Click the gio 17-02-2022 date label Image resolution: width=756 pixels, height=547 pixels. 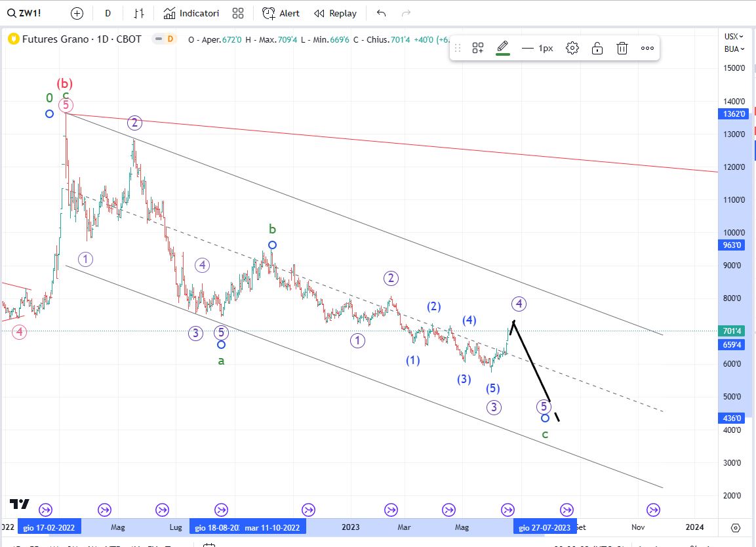point(49,527)
